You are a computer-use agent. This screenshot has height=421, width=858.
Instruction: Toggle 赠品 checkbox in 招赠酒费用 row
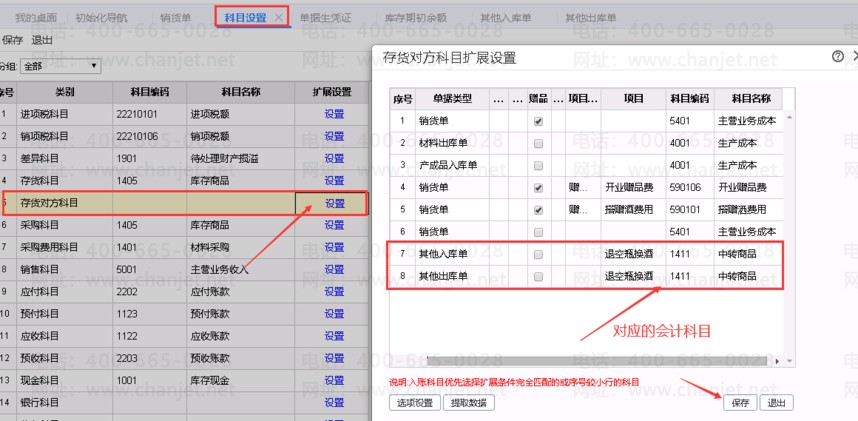point(538,210)
